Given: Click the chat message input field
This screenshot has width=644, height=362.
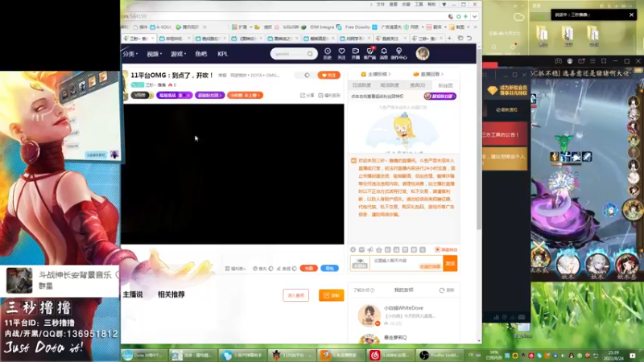Looking at the screenshot, I should (x=406, y=263).
